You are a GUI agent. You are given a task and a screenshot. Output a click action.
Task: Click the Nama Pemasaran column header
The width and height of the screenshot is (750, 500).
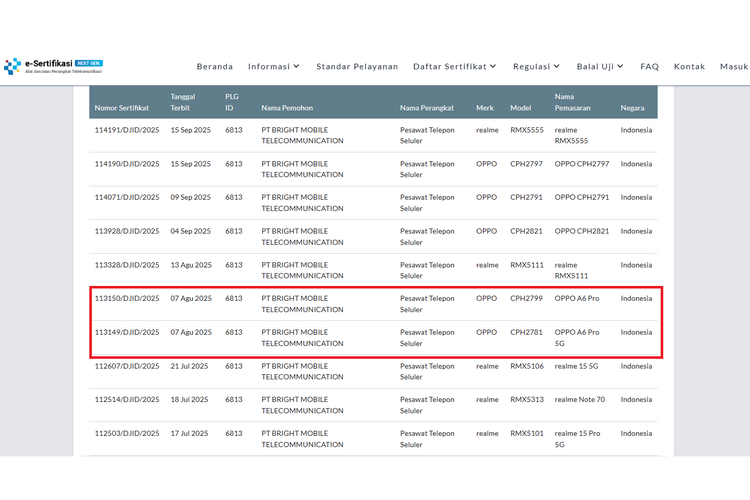572,102
